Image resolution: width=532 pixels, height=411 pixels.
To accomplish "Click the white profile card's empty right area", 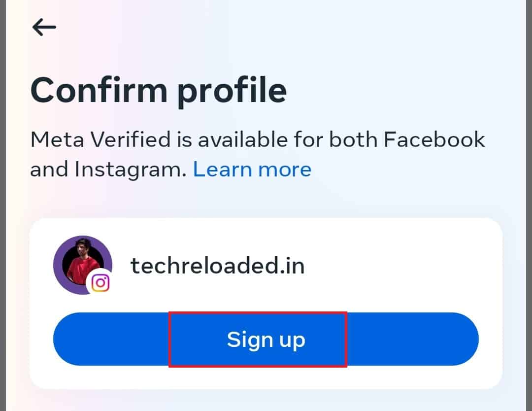I will coord(419,266).
